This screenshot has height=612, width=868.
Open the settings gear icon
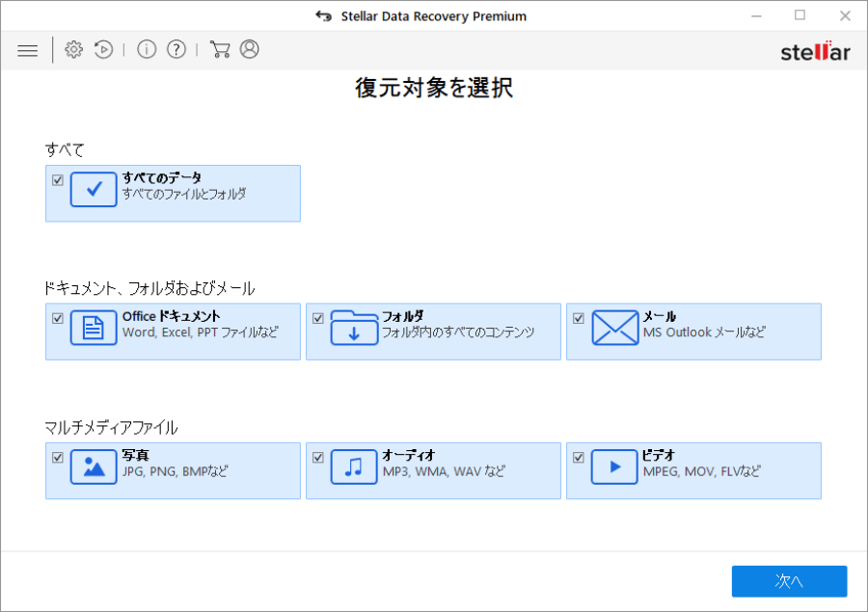click(73, 49)
